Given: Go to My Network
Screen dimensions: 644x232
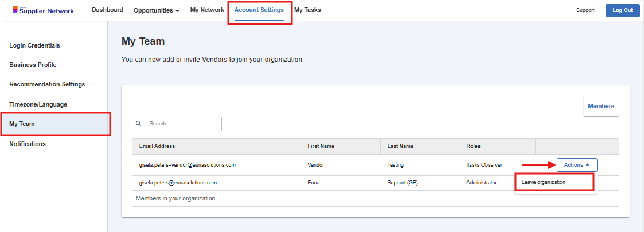Looking at the screenshot, I should (207, 10).
